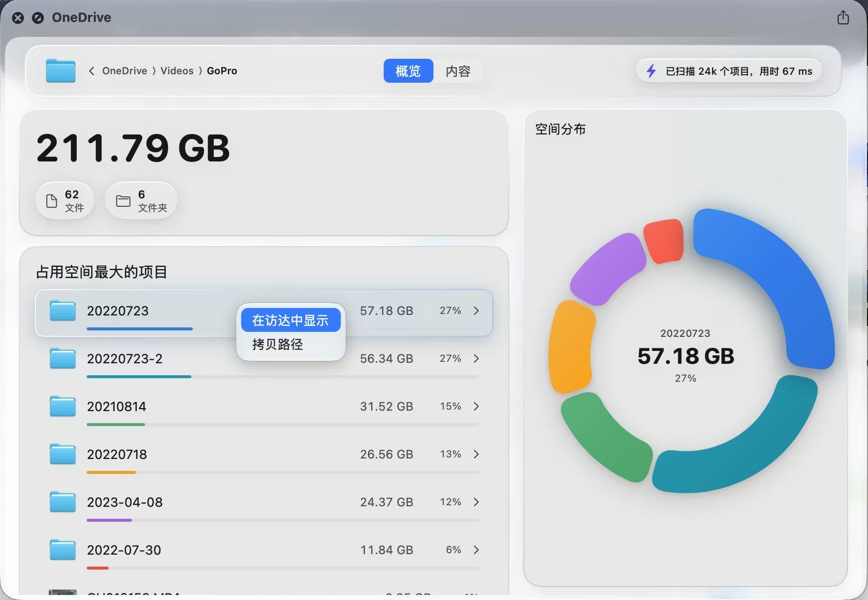Click the GoPro breadcrumb item

[222, 71]
